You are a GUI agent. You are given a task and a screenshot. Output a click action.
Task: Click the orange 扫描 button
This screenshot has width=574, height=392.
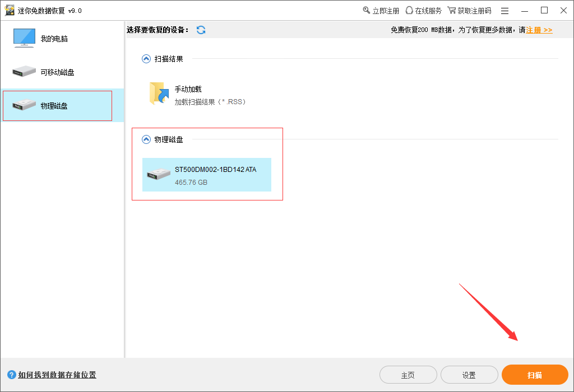(535, 375)
